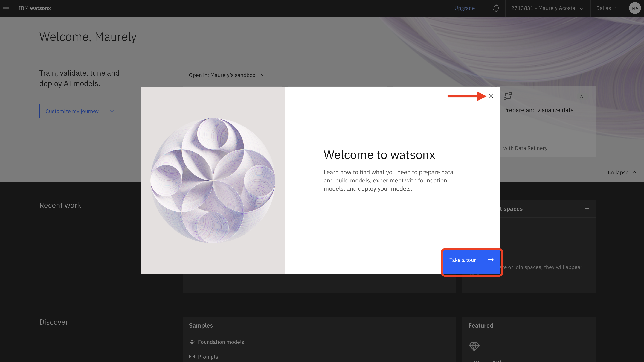The width and height of the screenshot is (644, 362).
Task: Open the Maurely's sandbox project dropdown
Action: click(227, 75)
